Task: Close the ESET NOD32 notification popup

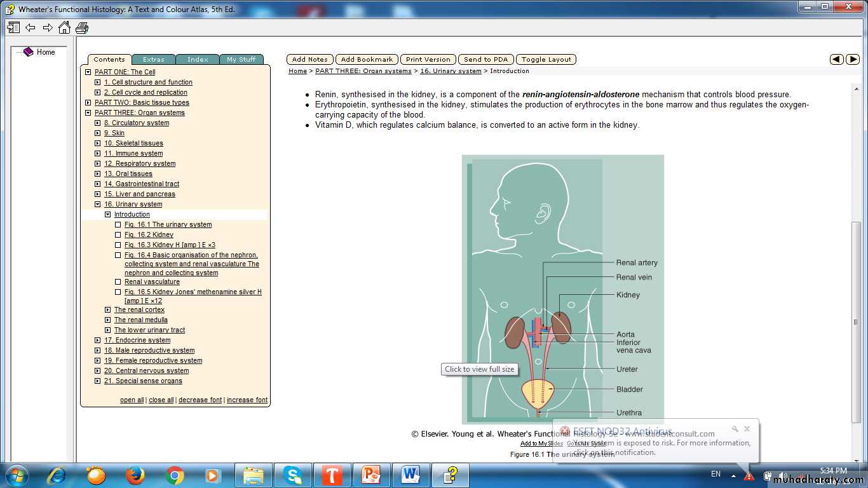Action: tap(747, 429)
